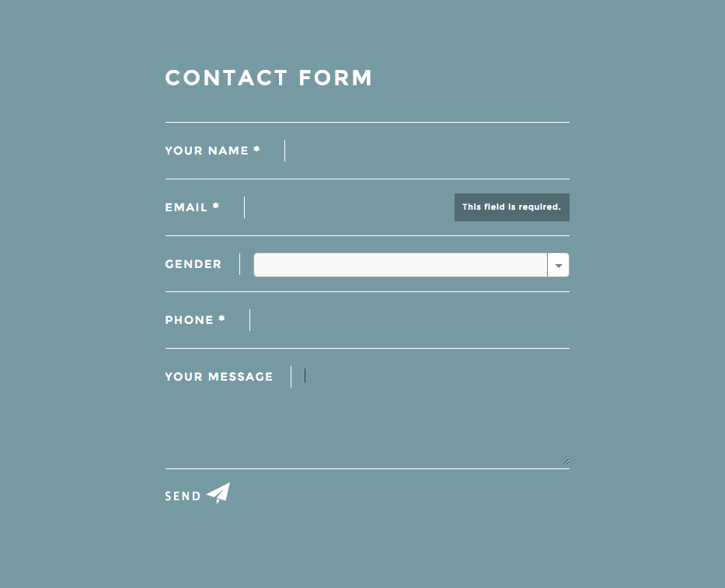Open the empty Gender select box
Image resolution: width=725 pixels, height=588 pixels.
pyautogui.click(x=400, y=265)
